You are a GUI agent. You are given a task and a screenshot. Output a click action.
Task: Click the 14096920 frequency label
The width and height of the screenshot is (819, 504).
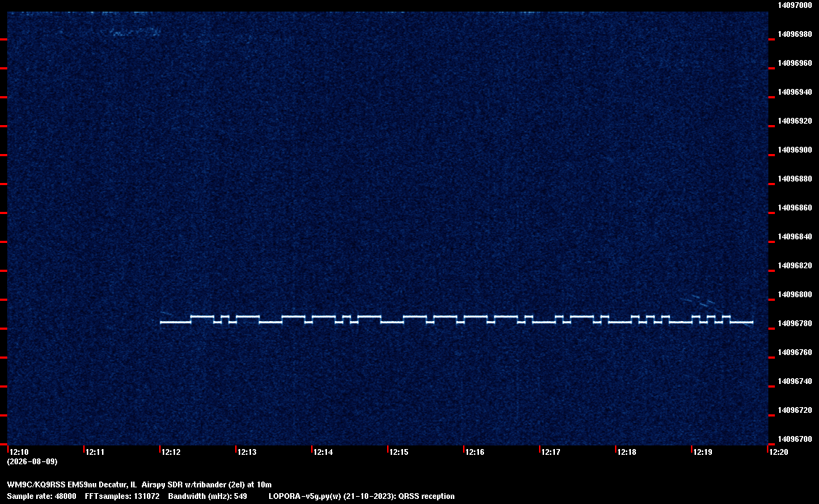794,121
